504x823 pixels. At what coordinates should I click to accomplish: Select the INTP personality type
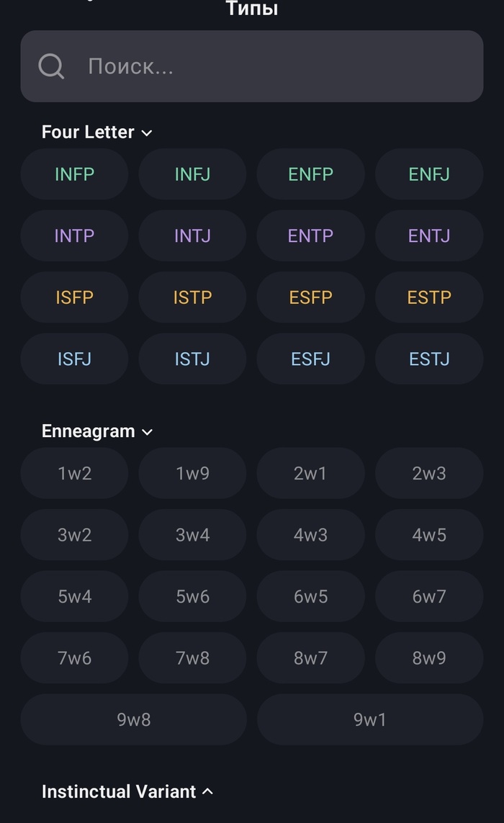point(74,235)
